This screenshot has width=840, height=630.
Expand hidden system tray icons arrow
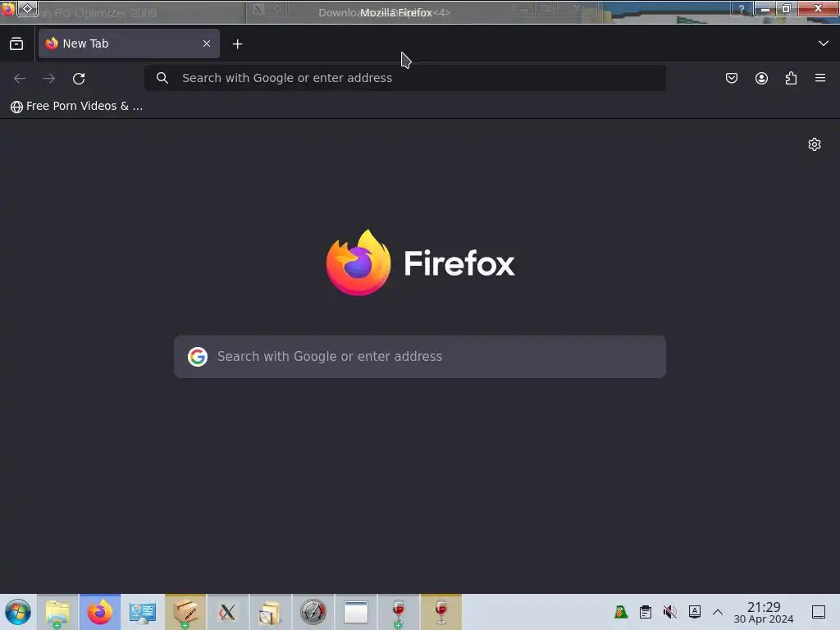pyautogui.click(x=718, y=612)
